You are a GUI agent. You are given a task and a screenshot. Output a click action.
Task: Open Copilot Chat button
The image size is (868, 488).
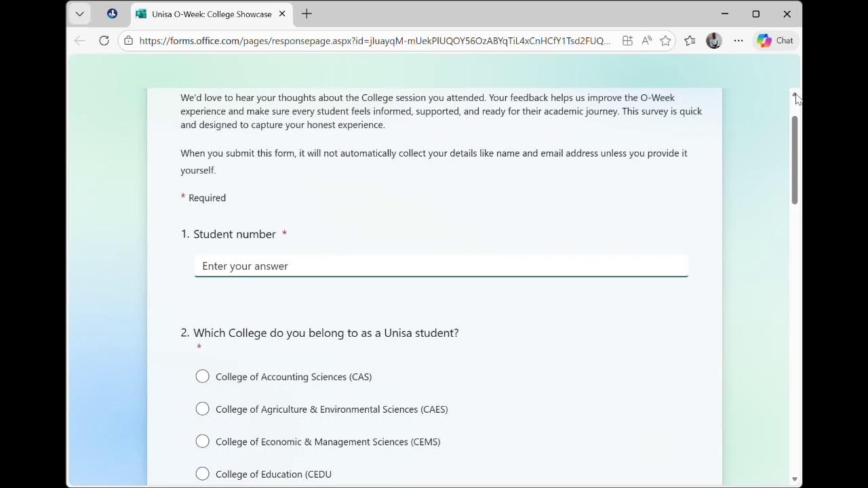click(776, 41)
